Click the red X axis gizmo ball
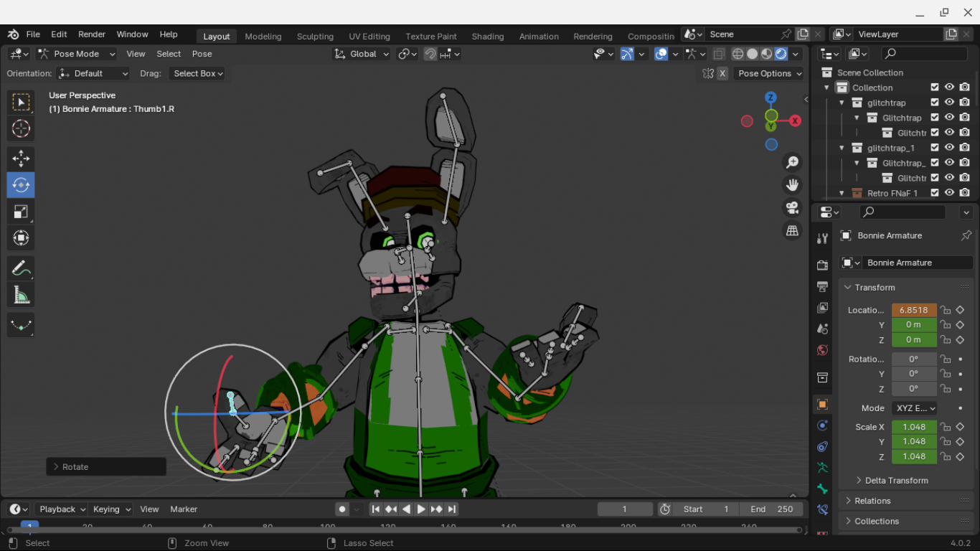Viewport: 980px width, 551px height. (x=795, y=121)
